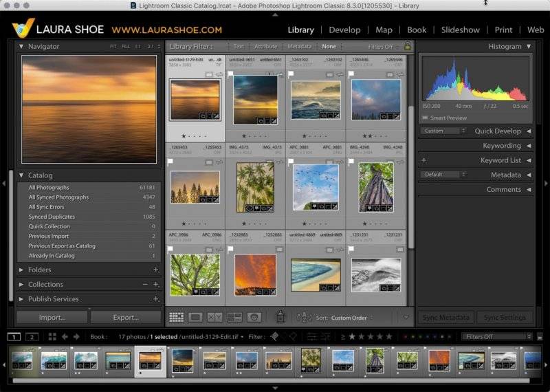Filter by the red color label

coord(406,337)
